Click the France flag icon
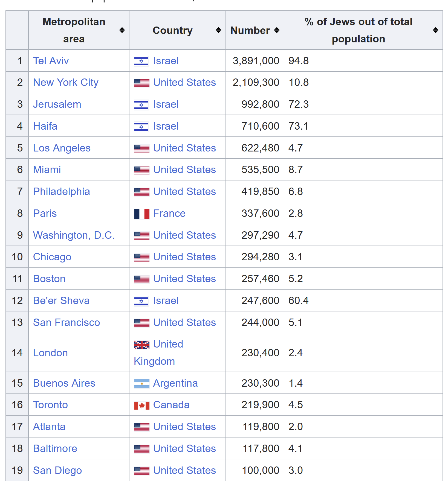This screenshot has width=448, height=493. 142,214
